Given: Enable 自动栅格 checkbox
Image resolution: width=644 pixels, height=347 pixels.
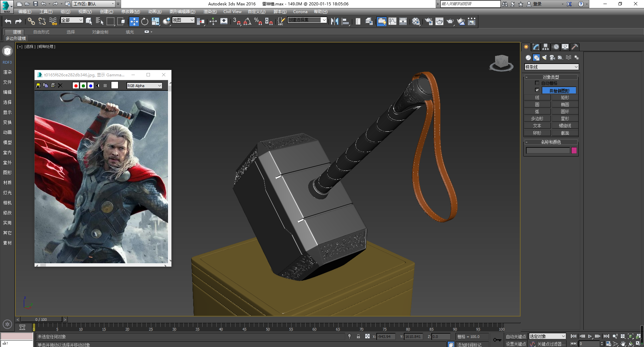Looking at the screenshot, I should (x=537, y=83).
